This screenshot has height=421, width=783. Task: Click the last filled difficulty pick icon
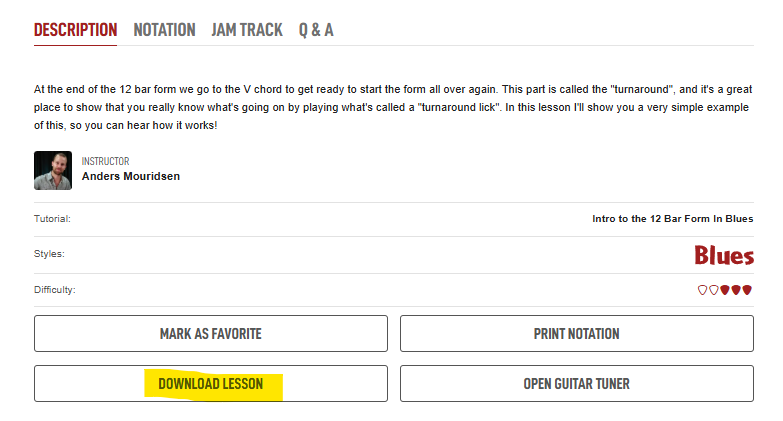pyautogui.click(x=747, y=290)
